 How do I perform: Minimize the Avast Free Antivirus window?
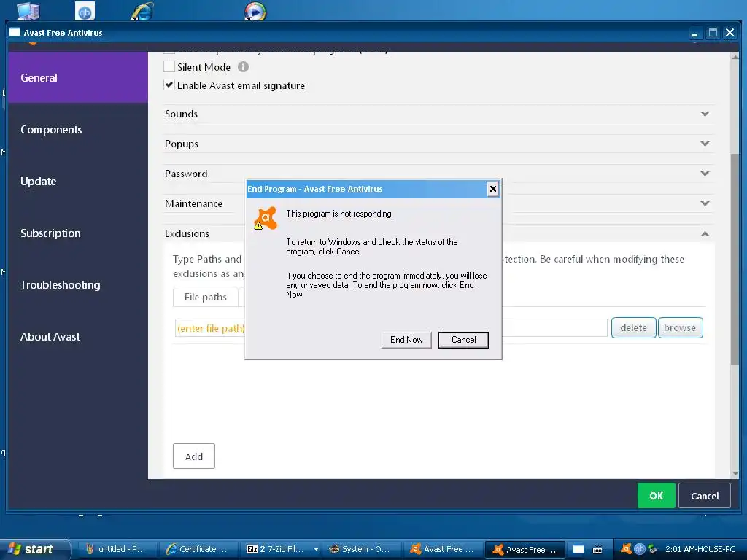pos(694,33)
